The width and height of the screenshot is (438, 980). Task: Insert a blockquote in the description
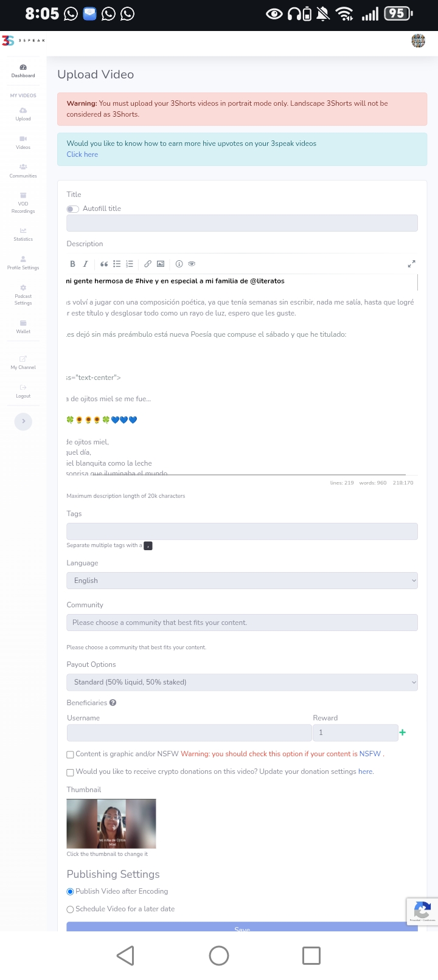coord(104,264)
